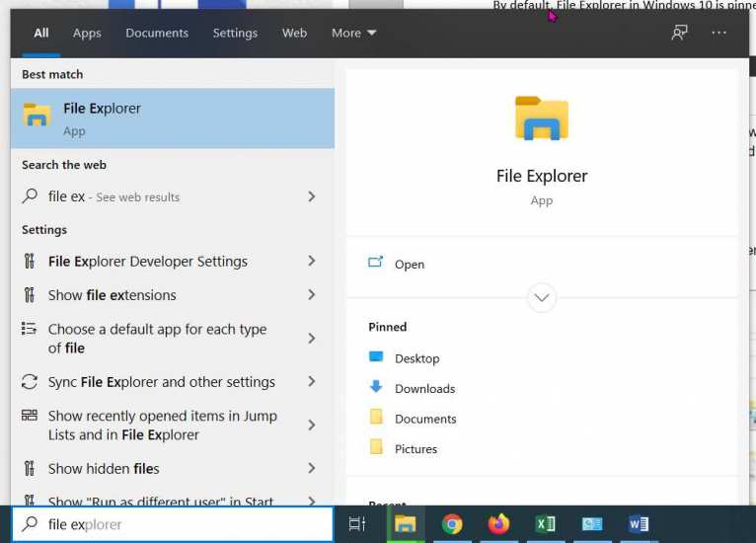Expand 'Choose a default app' chevron
This screenshot has width=756, height=543.
pos(312,338)
